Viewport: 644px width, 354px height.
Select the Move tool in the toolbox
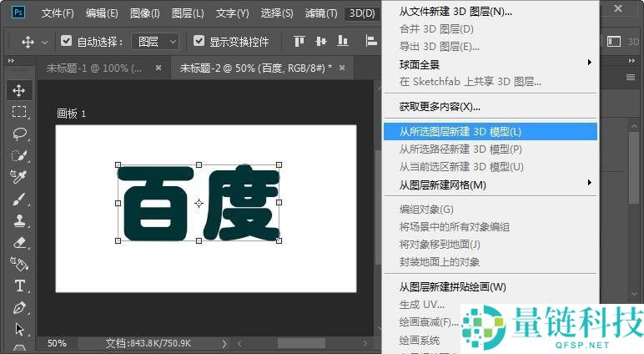tap(19, 90)
